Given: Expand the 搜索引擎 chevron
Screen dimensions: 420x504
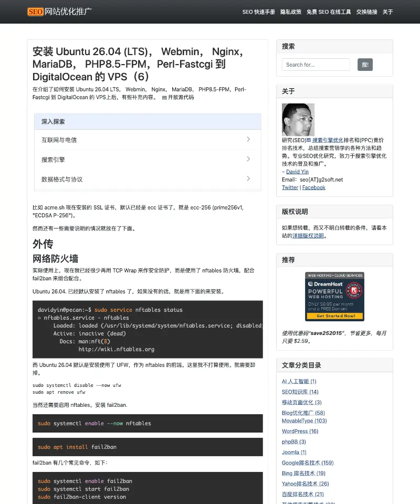Looking at the screenshot, I should [x=248, y=159].
